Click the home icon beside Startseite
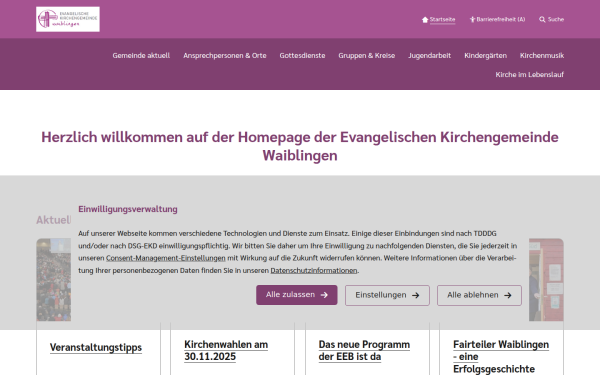Image resolution: width=600 pixels, height=375 pixels. (425, 20)
